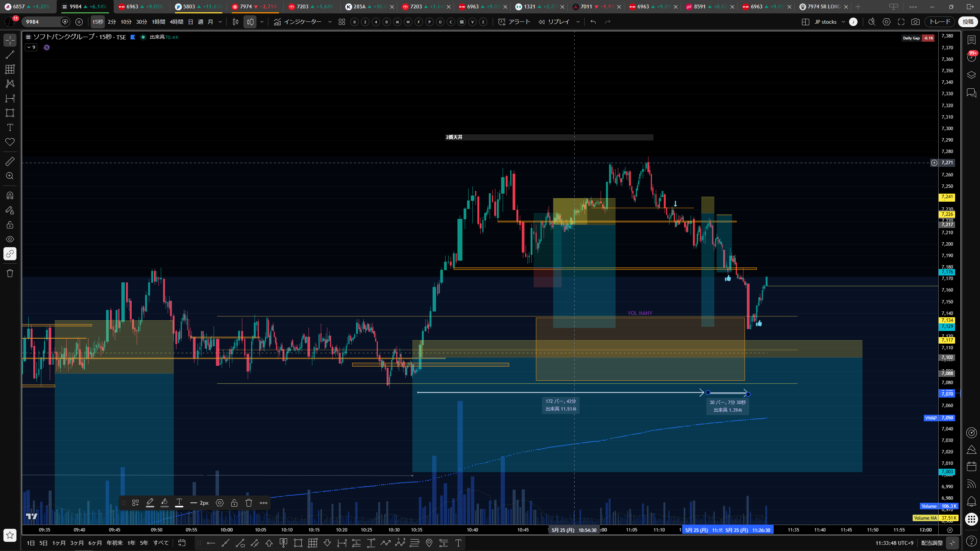Image resolution: width=980 pixels, height=551 pixels.
Task: Change the drawing text color swatch
Action: (179, 503)
